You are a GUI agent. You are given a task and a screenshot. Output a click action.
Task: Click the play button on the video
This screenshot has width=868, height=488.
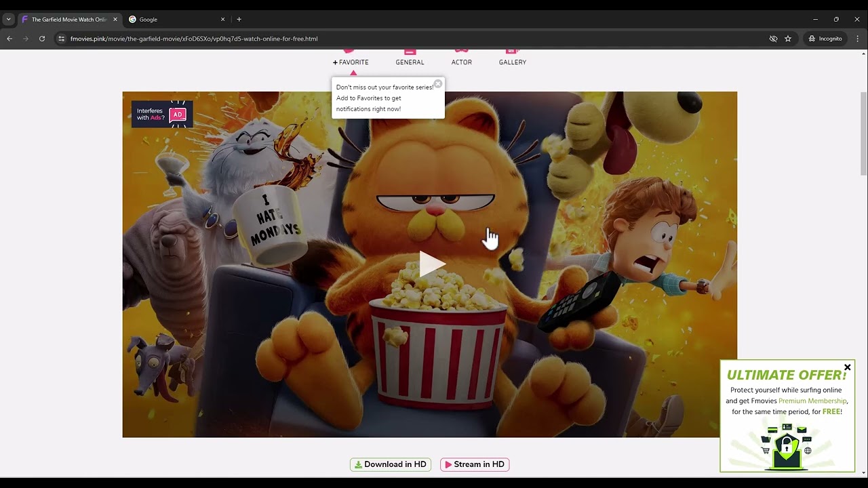point(431,264)
